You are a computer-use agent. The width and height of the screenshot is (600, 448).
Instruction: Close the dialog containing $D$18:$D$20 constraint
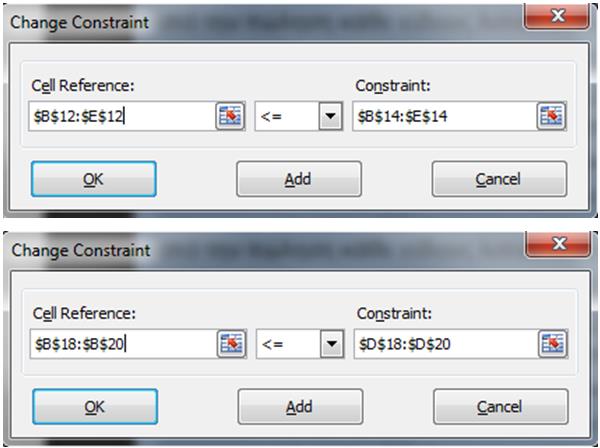[558, 244]
